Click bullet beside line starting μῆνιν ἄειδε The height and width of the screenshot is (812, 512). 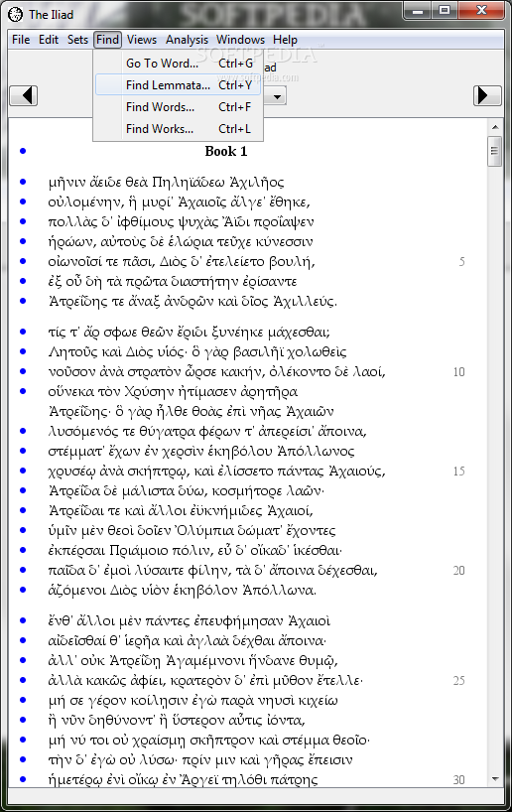23,182
